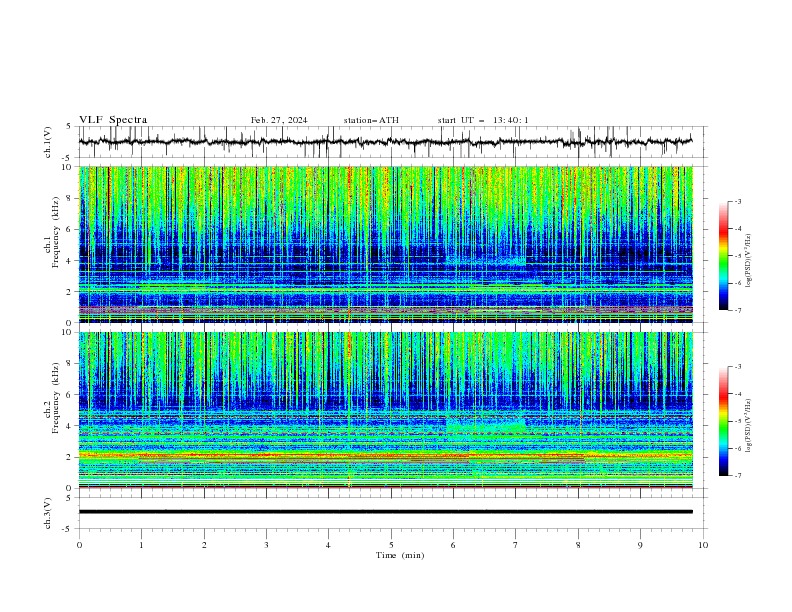Image resolution: width=792 pixels, height=612 pixels.
Task: Click time axis tick label '2'
Action: [204, 545]
